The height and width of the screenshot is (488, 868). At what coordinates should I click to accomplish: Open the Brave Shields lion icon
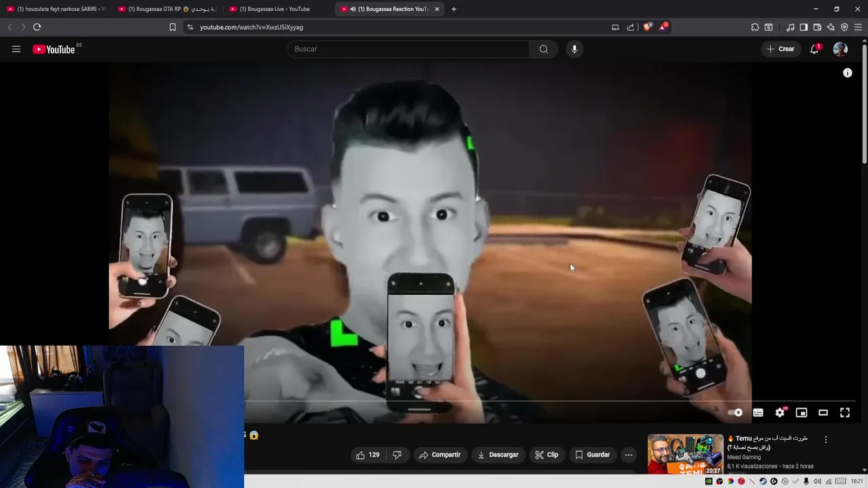click(x=647, y=27)
